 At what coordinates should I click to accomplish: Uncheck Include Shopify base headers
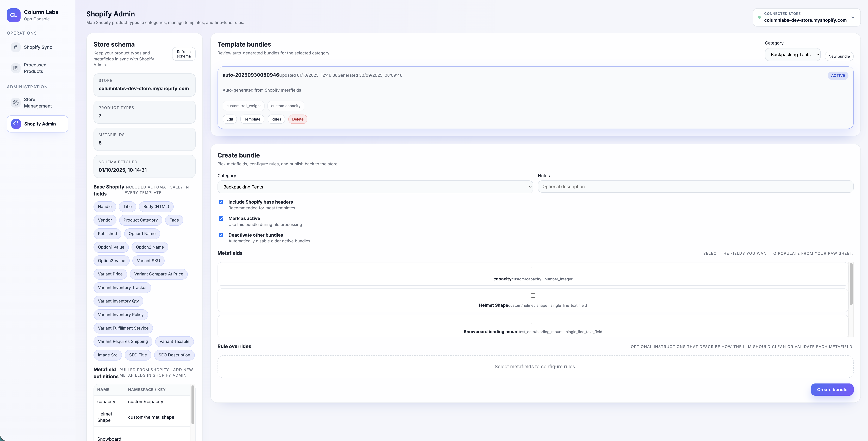click(x=221, y=202)
